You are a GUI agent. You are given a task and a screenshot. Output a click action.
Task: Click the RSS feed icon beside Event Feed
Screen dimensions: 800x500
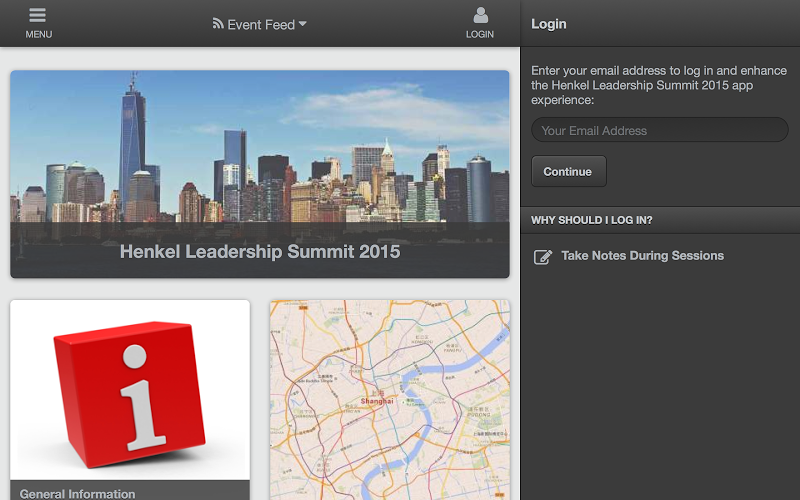218,23
